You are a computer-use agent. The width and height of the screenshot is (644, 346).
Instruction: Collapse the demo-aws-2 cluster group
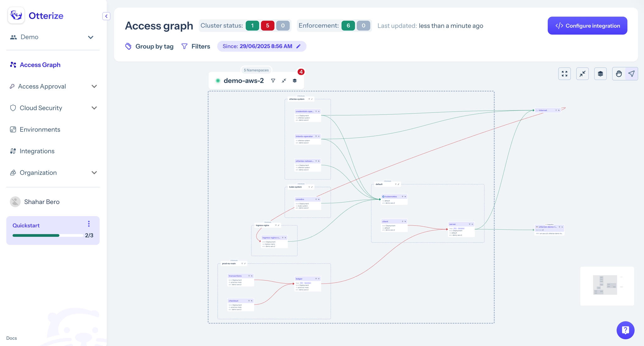[284, 81]
